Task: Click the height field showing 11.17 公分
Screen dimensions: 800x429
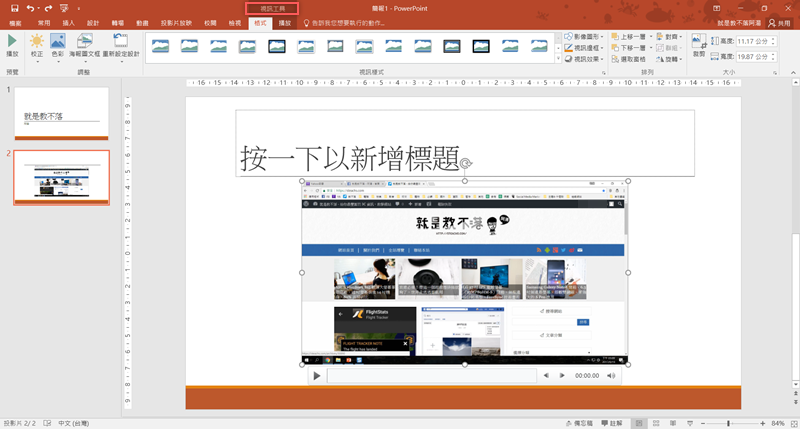Action: tap(753, 41)
